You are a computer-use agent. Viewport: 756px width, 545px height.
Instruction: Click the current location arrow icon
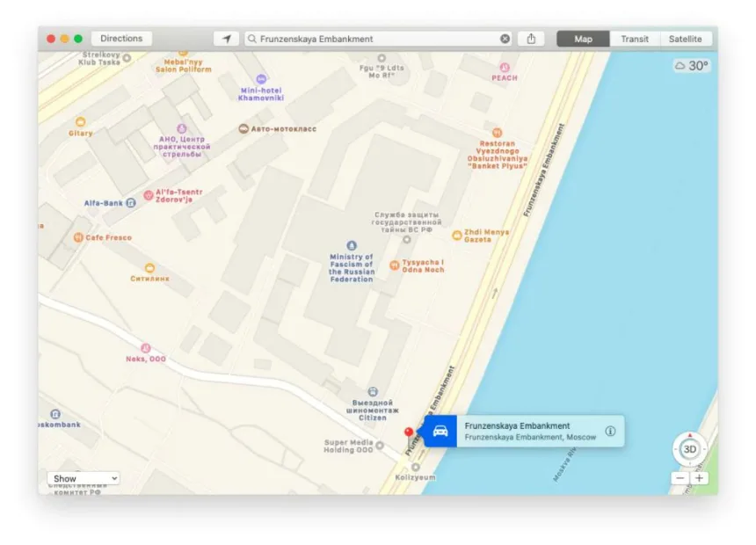(x=226, y=39)
